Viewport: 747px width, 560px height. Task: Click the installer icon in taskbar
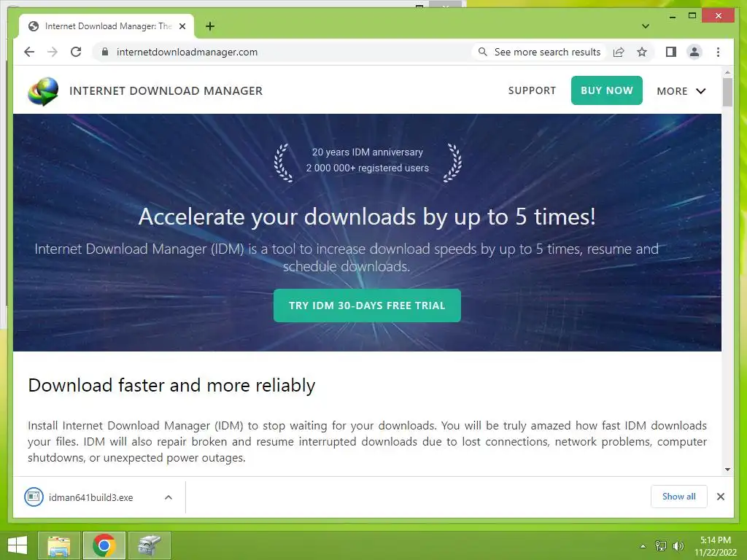click(150, 545)
